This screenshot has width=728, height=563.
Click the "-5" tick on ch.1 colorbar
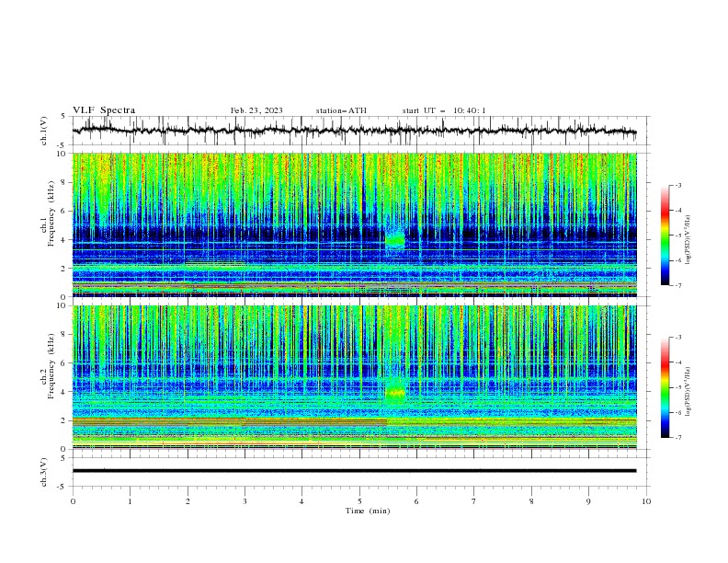[x=677, y=236]
